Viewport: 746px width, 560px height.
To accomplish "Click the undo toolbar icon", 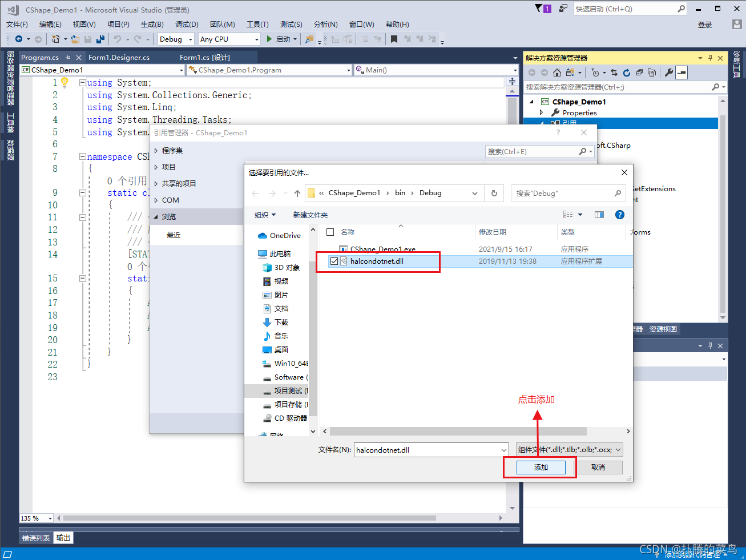I will click(118, 39).
